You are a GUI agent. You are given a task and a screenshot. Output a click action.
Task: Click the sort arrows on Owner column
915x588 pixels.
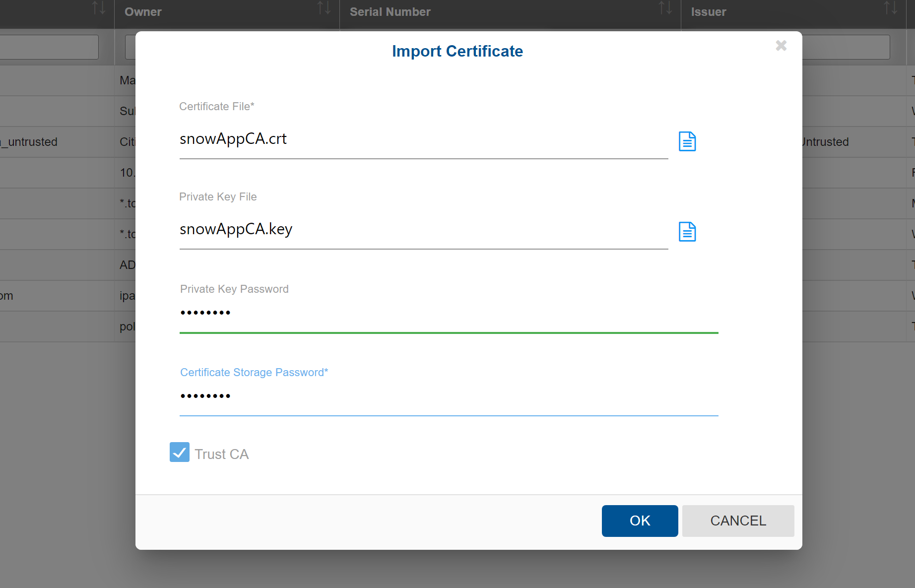[324, 8]
